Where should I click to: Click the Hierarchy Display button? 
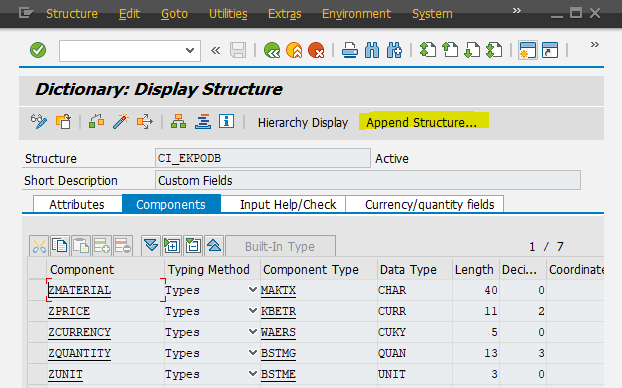[303, 123]
